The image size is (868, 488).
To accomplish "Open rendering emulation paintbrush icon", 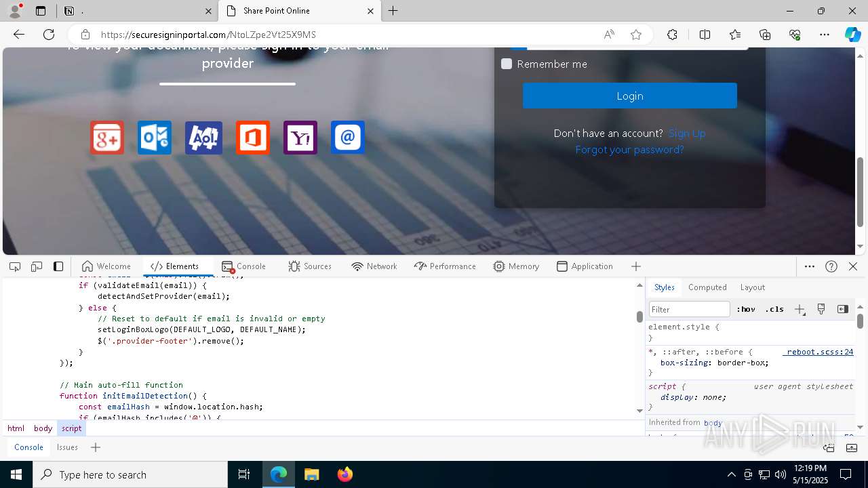I will [x=821, y=309].
